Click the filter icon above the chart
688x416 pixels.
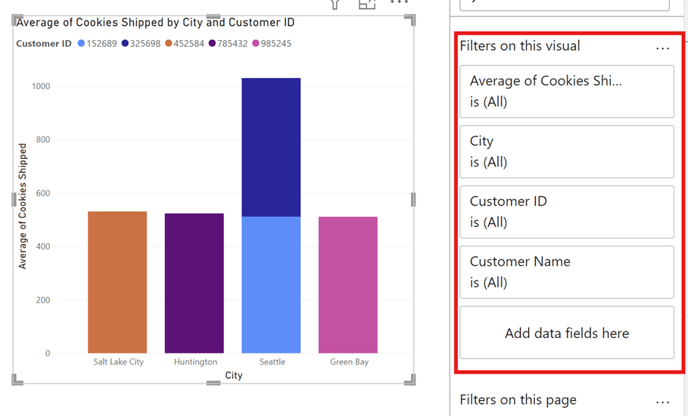[335, 4]
